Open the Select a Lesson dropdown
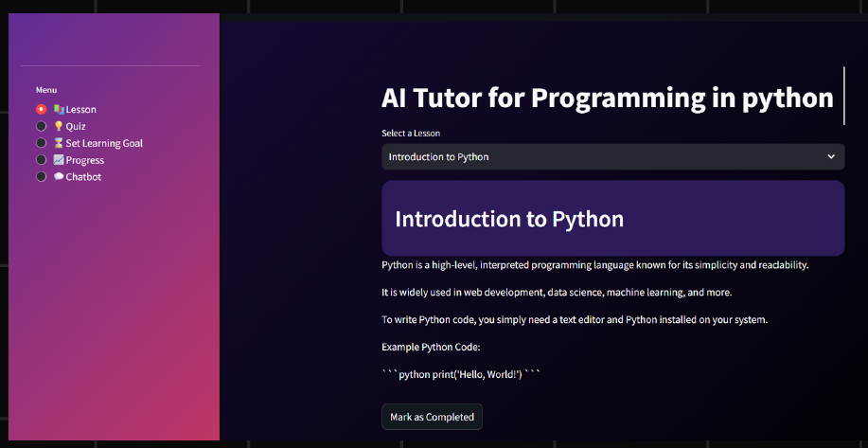Viewport: 868px width, 448px height. pos(612,156)
